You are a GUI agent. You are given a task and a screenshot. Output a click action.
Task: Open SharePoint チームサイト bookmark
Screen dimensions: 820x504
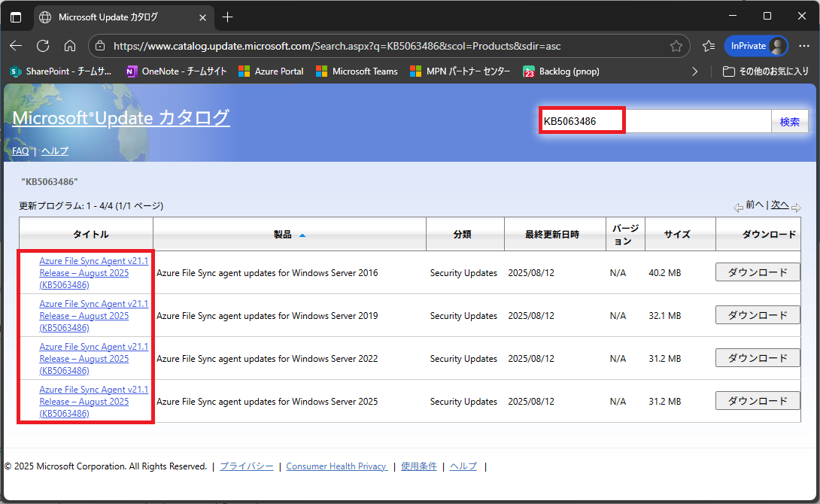(x=61, y=71)
